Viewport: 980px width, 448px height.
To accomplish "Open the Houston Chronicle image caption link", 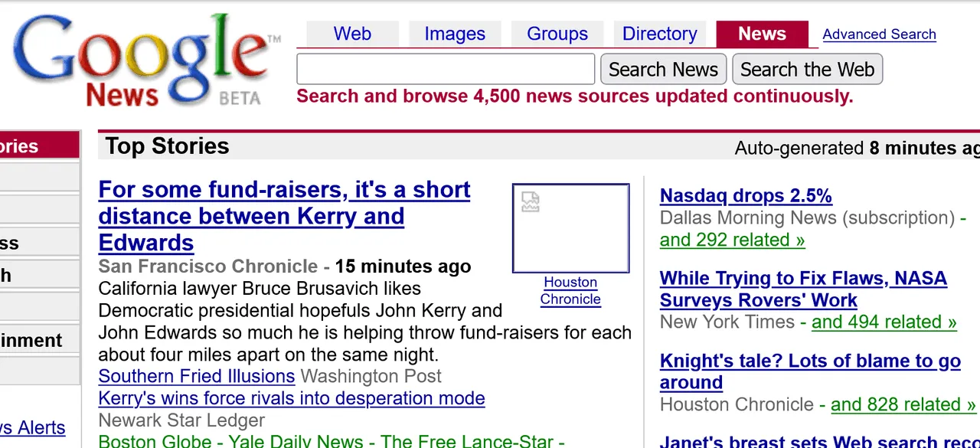I will [x=570, y=291].
